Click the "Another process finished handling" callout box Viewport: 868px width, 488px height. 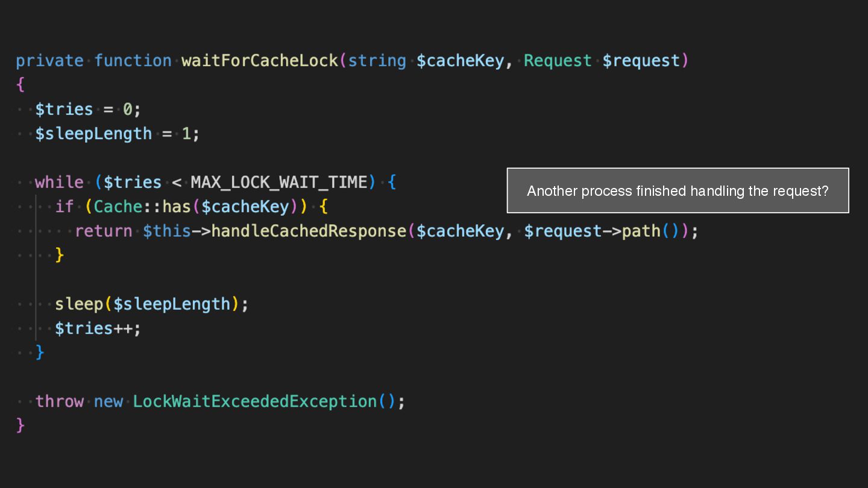click(x=678, y=191)
